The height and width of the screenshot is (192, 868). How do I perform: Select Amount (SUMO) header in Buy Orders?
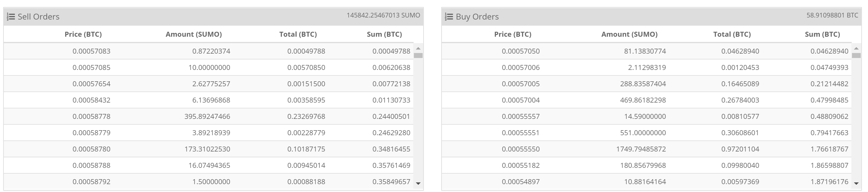630,34
